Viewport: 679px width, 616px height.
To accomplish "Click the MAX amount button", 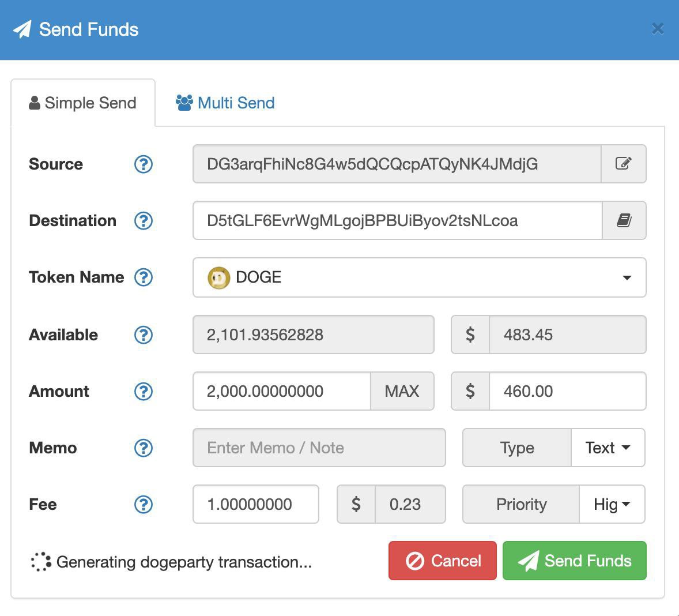I will pos(402,391).
